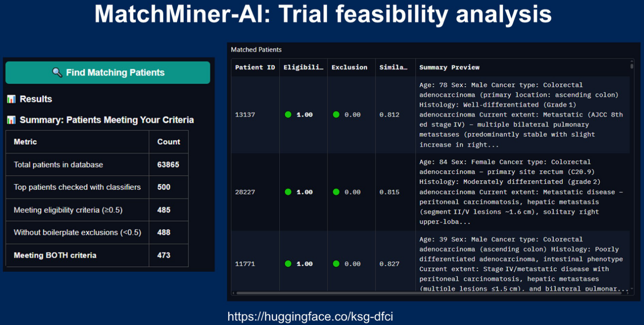644x325 pixels.
Task: Click green eligibility dot for patient 11771
Action: (288, 264)
